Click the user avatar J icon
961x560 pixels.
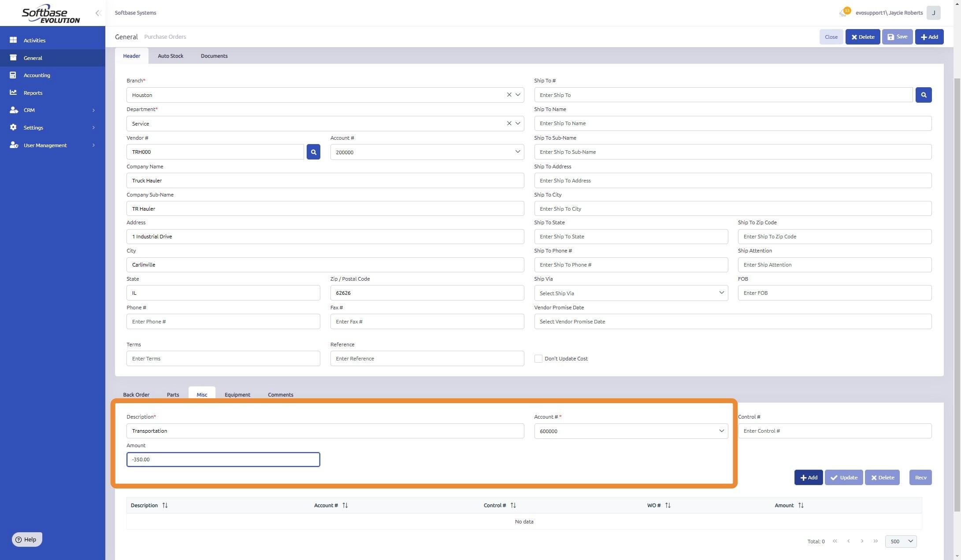tap(933, 13)
